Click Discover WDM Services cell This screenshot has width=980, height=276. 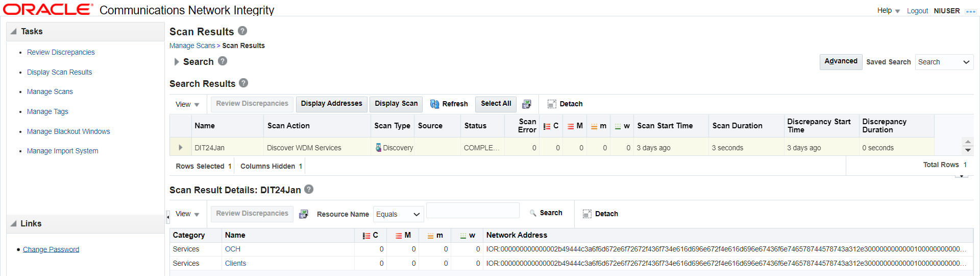(x=317, y=148)
